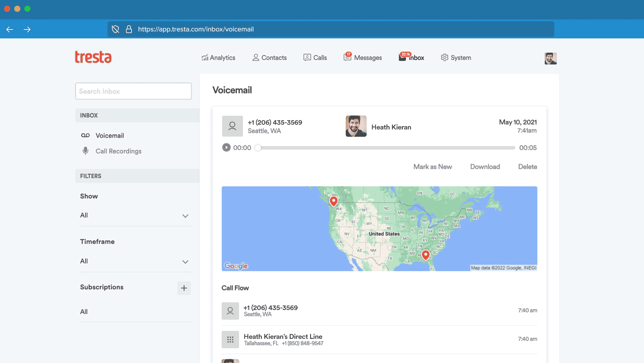Click the Search Inbox field
Viewport: 644px width, 363px height.
click(x=133, y=91)
